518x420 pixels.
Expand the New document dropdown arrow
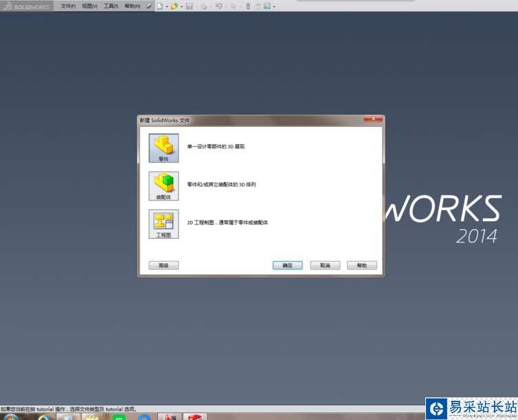coord(167,6)
